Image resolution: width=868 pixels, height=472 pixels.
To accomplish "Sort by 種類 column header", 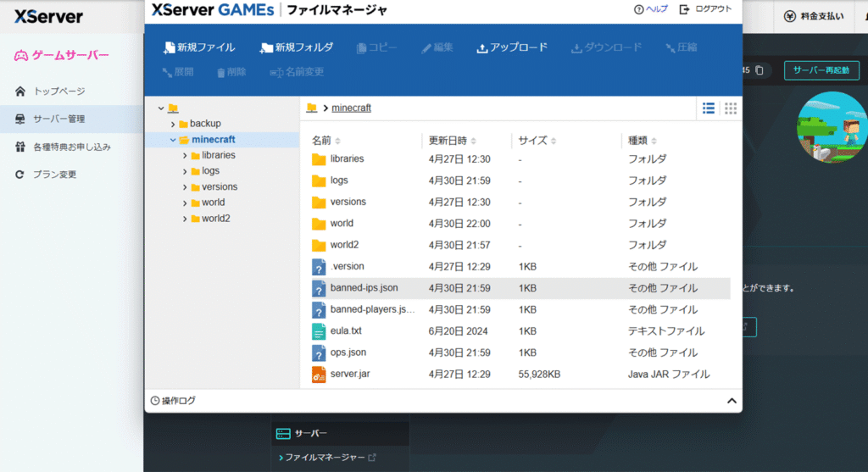I will [x=643, y=141].
